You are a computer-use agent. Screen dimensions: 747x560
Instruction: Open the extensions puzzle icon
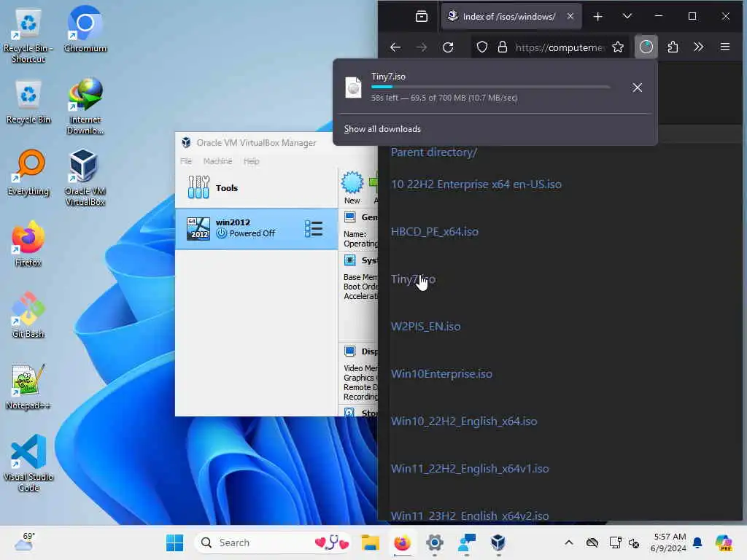coord(673,47)
